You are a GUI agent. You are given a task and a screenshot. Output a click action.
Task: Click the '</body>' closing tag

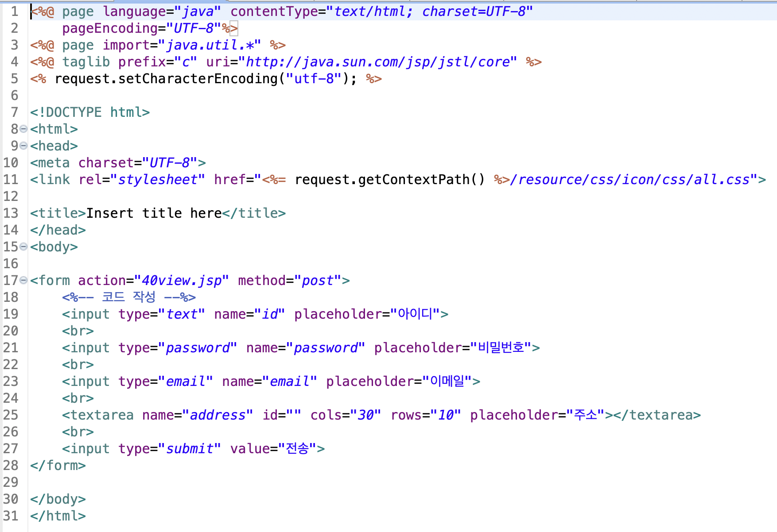click(x=58, y=499)
